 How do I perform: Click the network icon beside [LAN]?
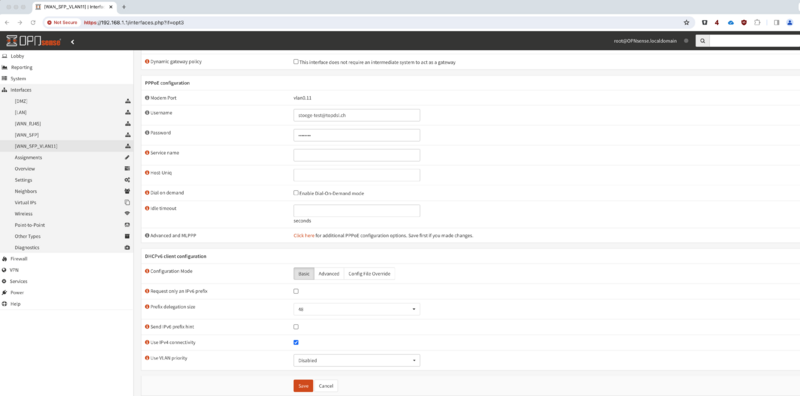point(128,112)
